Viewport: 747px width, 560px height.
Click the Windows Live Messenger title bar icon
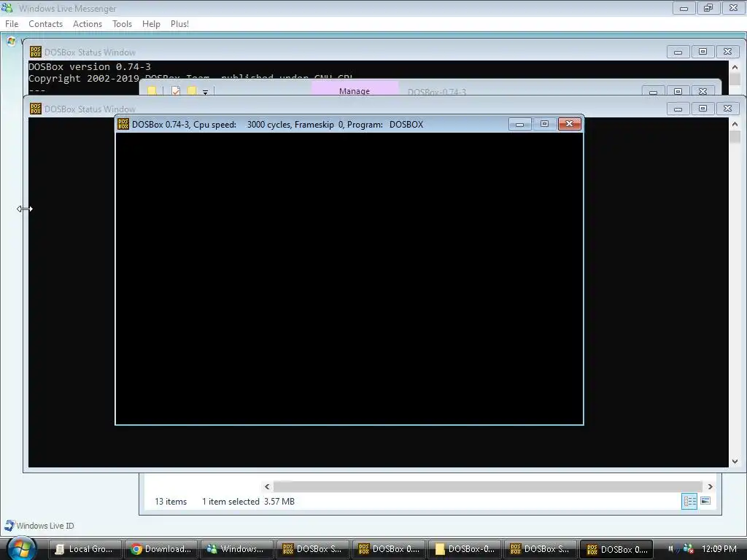pyautogui.click(x=7, y=8)
